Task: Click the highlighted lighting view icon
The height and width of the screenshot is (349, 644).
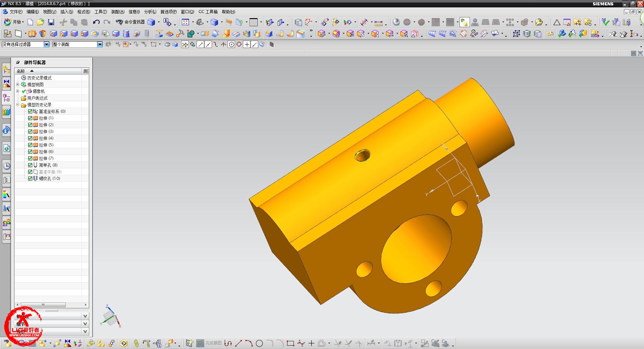Action: click(465, 22)
